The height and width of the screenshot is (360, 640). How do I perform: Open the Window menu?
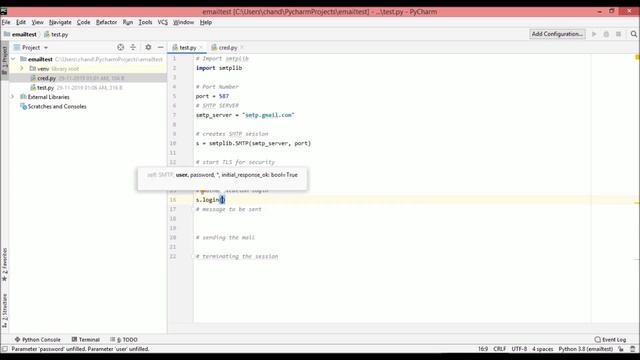click(x=183, y=22)
